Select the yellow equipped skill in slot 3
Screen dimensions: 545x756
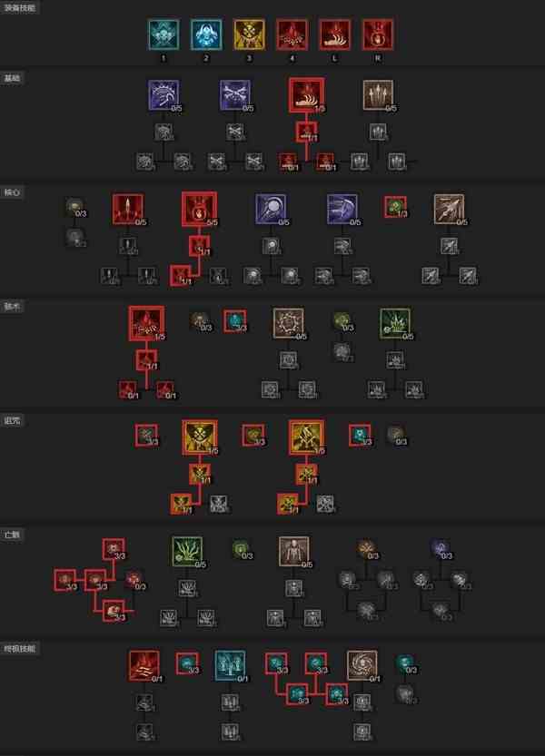[249, 34]
